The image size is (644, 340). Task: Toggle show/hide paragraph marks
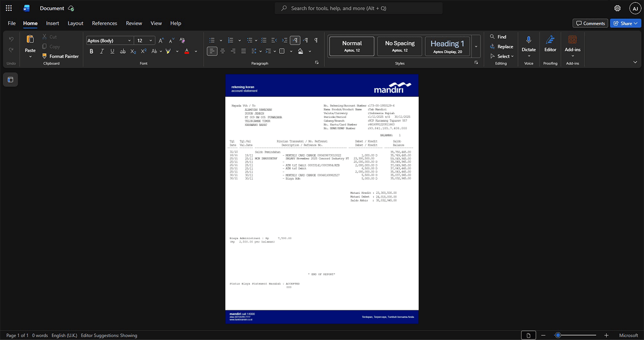tap(316, 41)
